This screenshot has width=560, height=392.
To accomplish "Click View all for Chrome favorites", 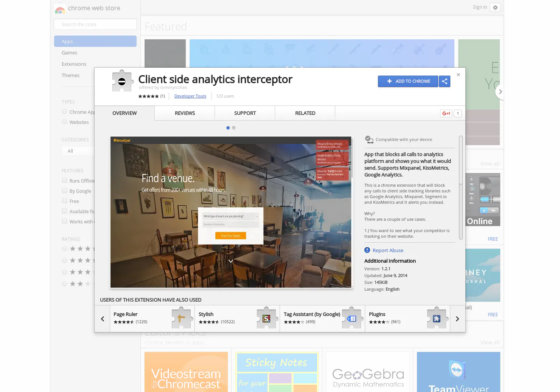I will [490, 342].
